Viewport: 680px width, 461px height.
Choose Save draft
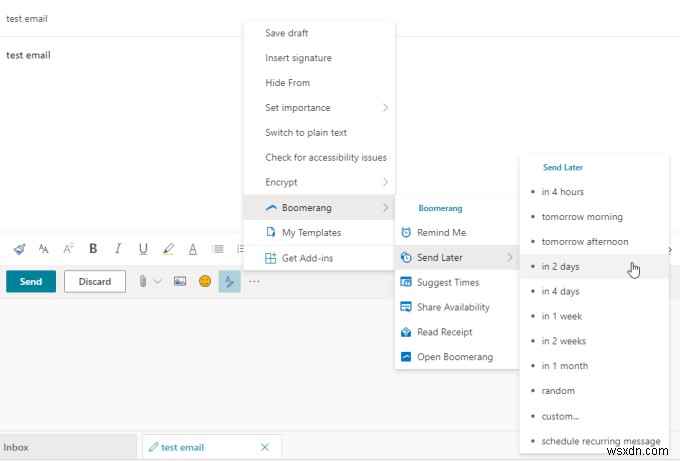[x=319, y=33]
